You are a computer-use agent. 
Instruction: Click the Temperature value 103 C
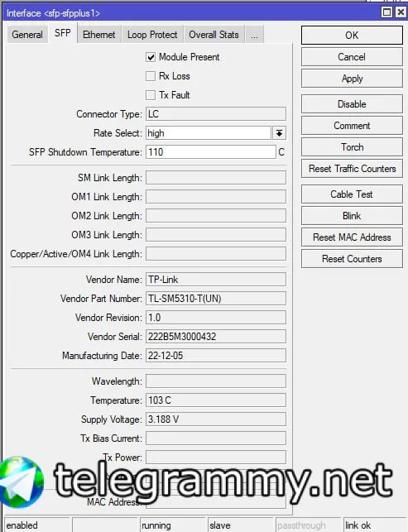pos(216,400)
